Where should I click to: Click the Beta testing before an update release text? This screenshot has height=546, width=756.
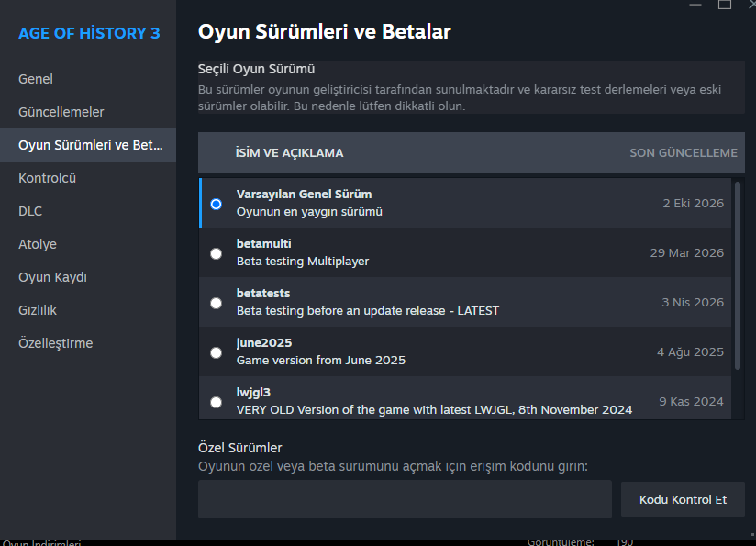click(367, 310)
